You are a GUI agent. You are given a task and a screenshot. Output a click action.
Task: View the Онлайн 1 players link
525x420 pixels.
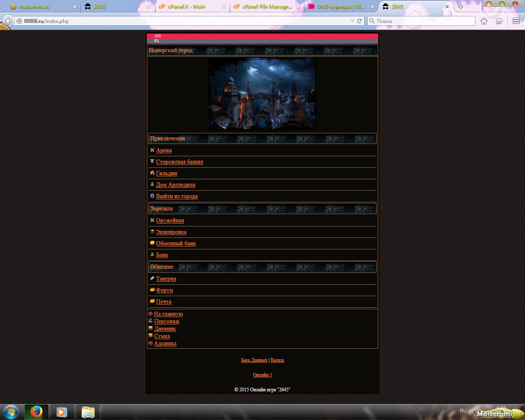click(x=262, y=375)
